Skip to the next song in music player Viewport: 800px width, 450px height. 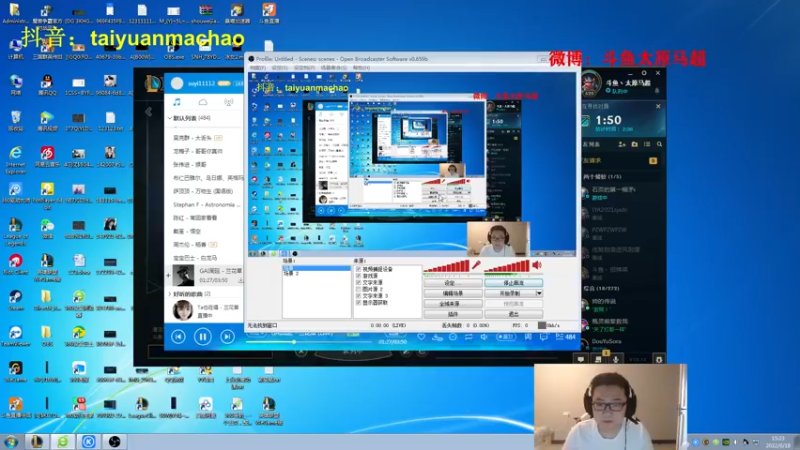point(227,336)
